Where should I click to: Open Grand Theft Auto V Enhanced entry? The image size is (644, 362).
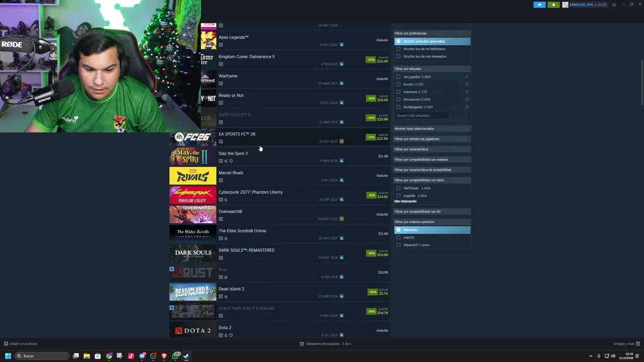click(x=279, y=311)
